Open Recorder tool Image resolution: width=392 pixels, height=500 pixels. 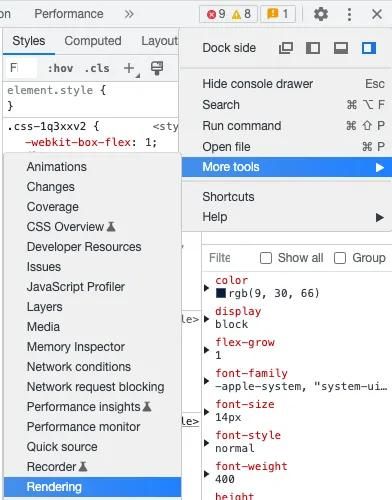93,467
